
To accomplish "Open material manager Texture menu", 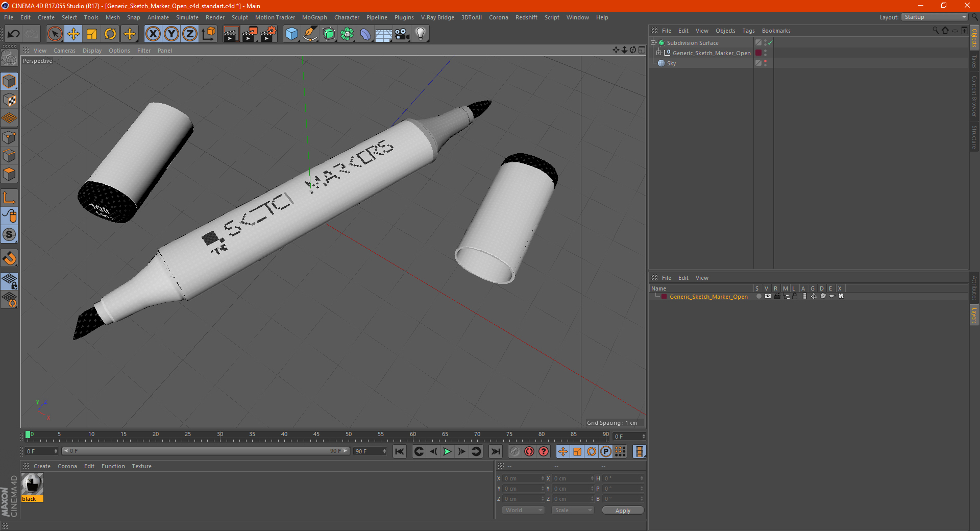I will pyautogui.click(x=141, y=466).
